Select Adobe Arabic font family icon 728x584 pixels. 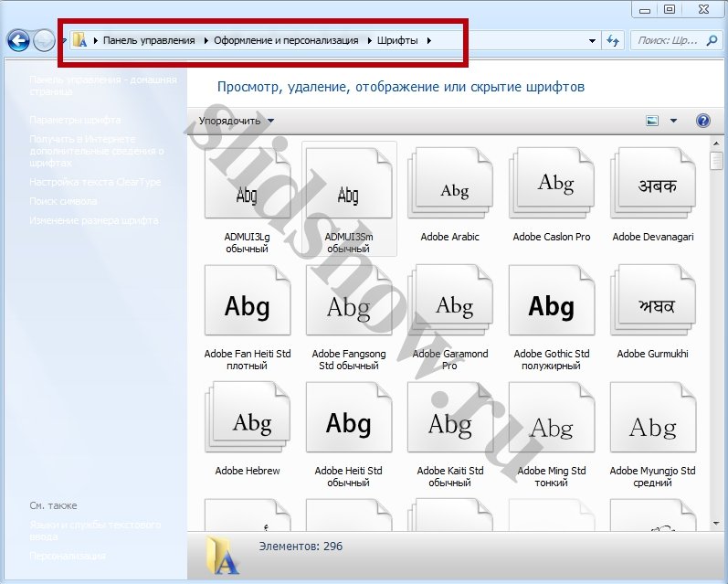[450, 183]
